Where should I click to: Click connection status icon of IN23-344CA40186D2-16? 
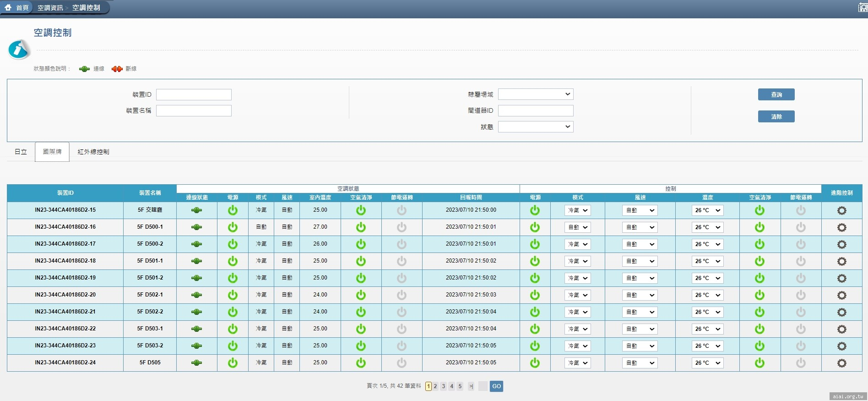click(x=196, y=227)
